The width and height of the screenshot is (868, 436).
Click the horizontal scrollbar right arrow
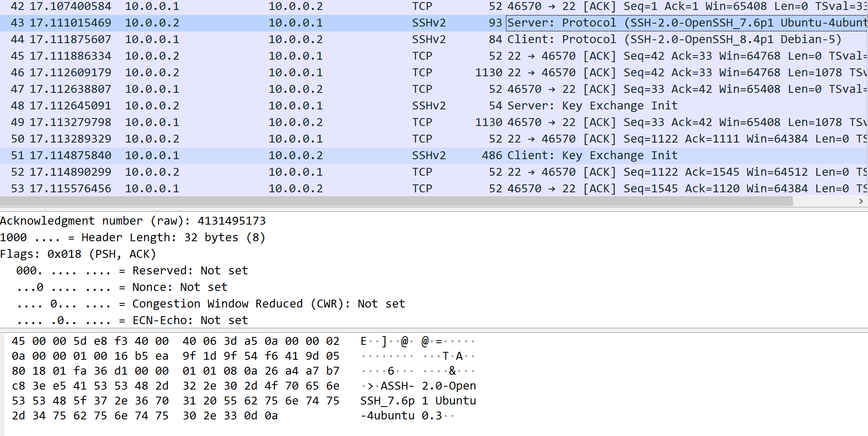pyautogui.click(x=861, y=201)
